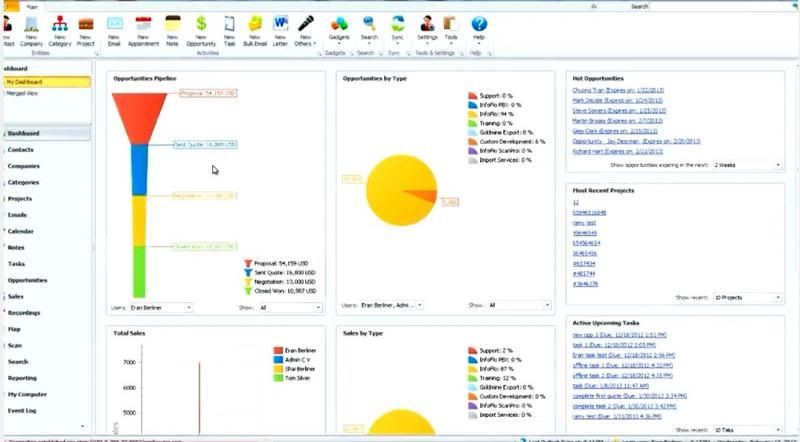Open Martin Brooks opportunity link

[x=617, y=121]
